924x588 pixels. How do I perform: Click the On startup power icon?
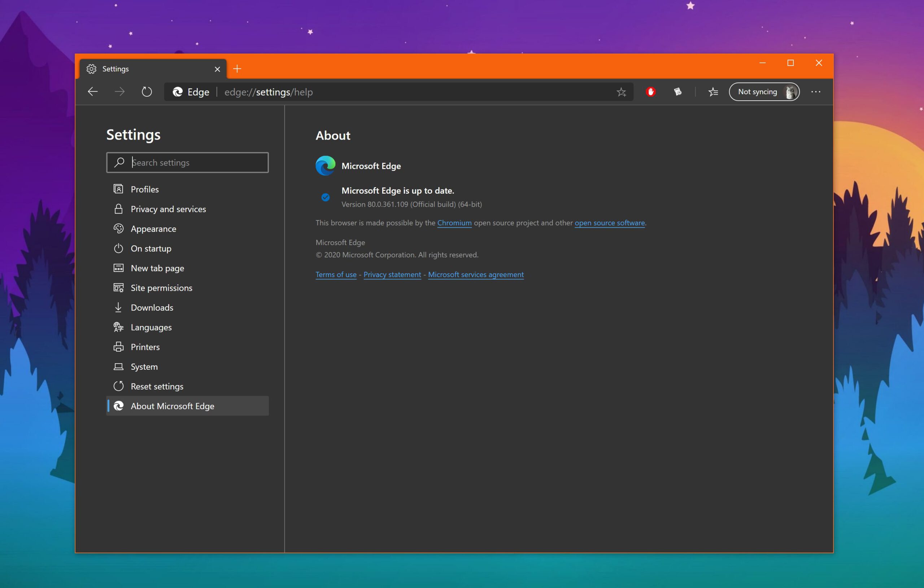pyautogui.click(x=118, y=249)
